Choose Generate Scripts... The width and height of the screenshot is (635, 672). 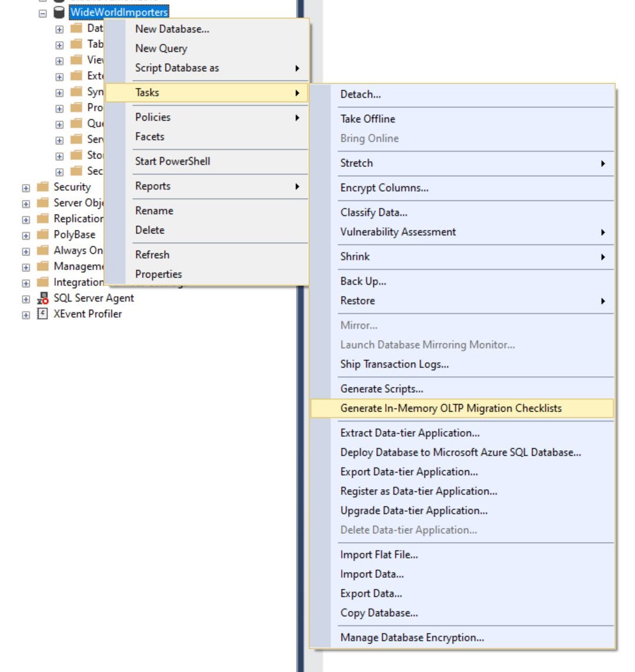click(x=462, y=389)
